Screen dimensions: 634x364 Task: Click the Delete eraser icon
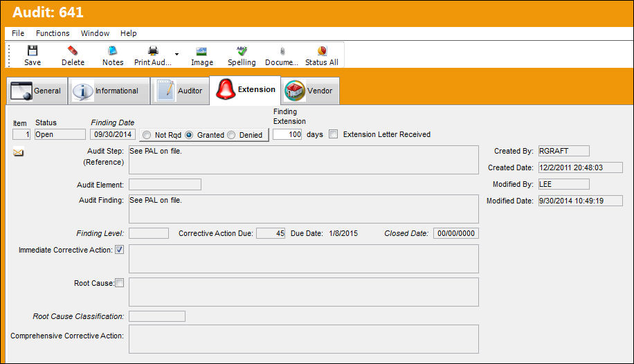tap(73, 51)
